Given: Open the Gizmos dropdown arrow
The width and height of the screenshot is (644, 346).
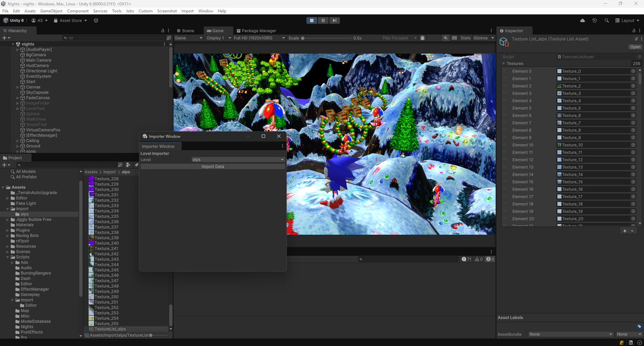Looking at the screenshot, I should pyautogui.click(x=493, y=38).
